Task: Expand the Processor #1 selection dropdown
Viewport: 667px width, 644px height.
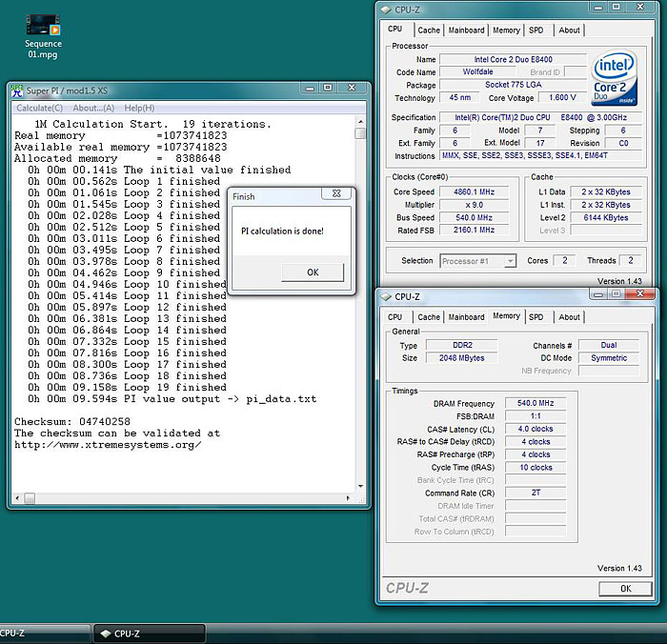Action: [510, 261]
